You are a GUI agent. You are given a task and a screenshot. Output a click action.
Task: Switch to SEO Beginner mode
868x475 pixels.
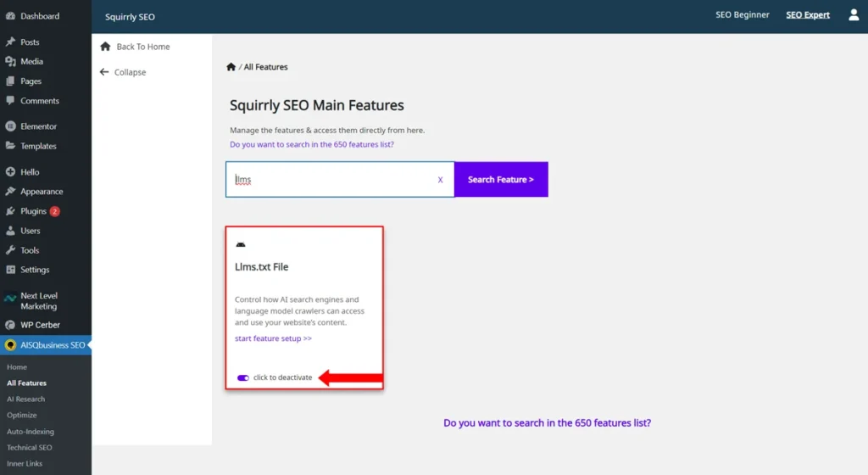click(743, 15)
